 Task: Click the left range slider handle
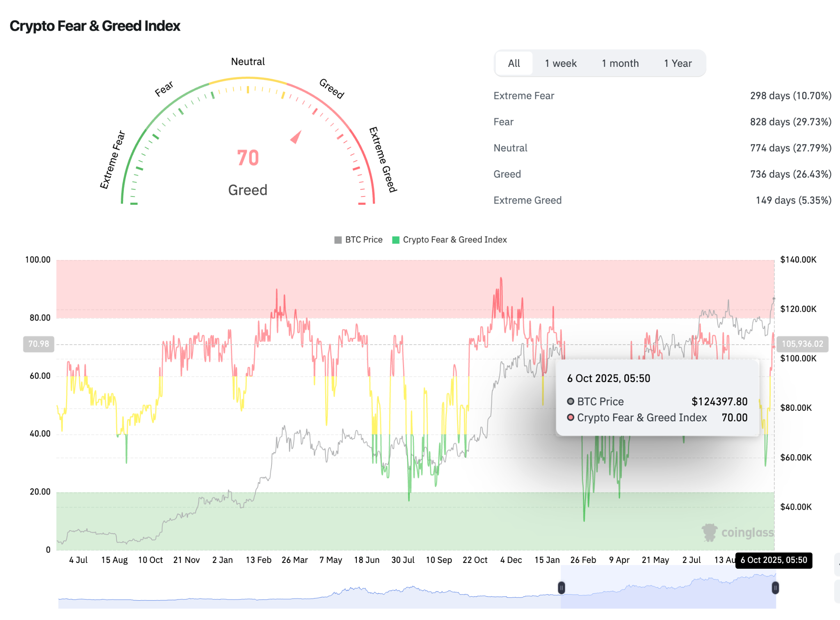coord(562,588)
